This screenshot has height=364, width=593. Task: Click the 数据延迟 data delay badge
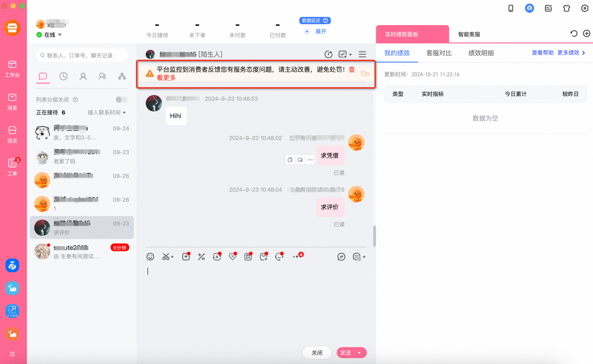[315, 21]
